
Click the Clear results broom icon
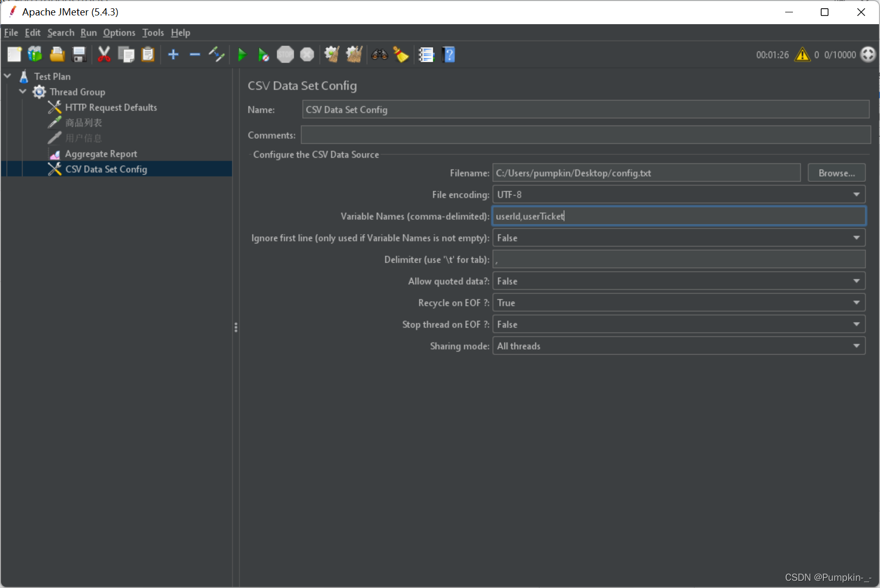tap(332, 55)
